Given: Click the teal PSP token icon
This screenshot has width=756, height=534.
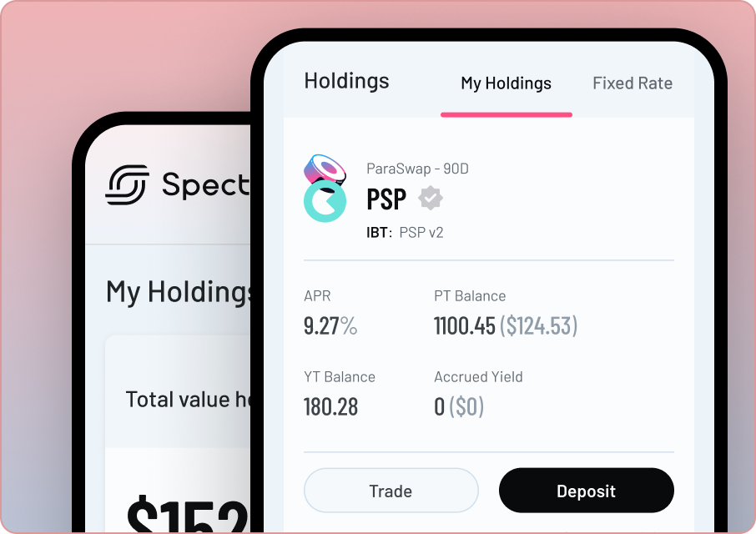Looking at the screenshot, I should pos(324,202).
